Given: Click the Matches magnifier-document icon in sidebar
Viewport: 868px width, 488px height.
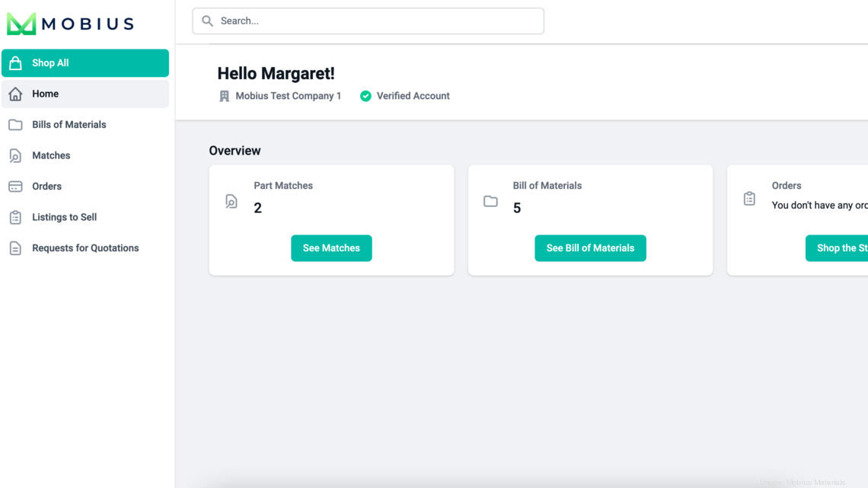Looking at the screenshot, I should [15, 156].
